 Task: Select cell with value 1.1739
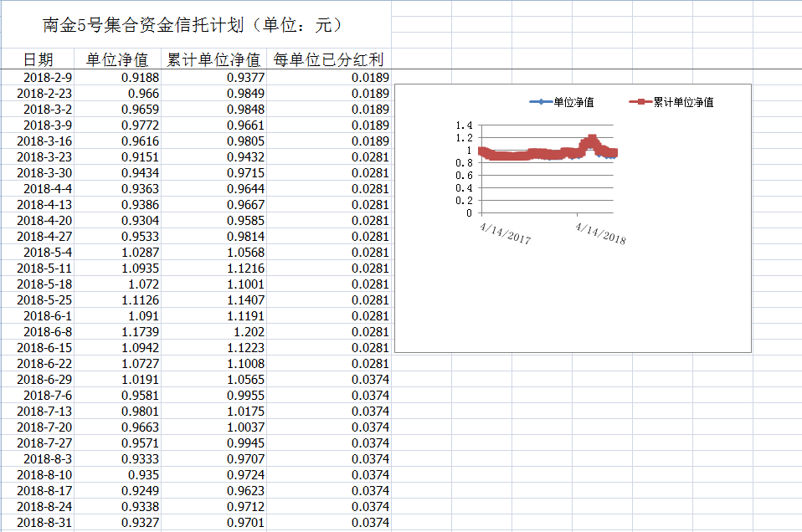pos(118,332)
